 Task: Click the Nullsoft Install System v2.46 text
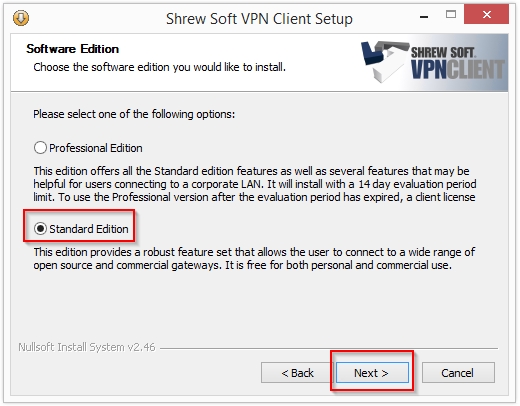click(87, 347)
